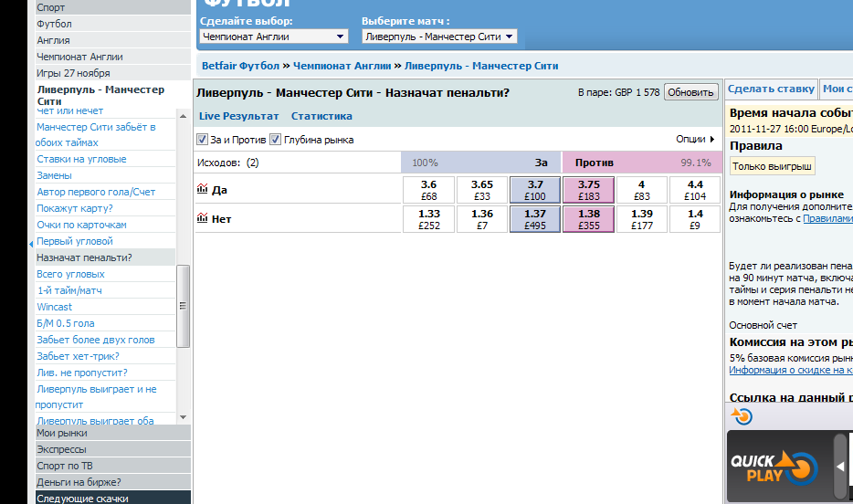Open Очки по карточкам market
This screenshot has width=853, height=504.
pos(81,225)
